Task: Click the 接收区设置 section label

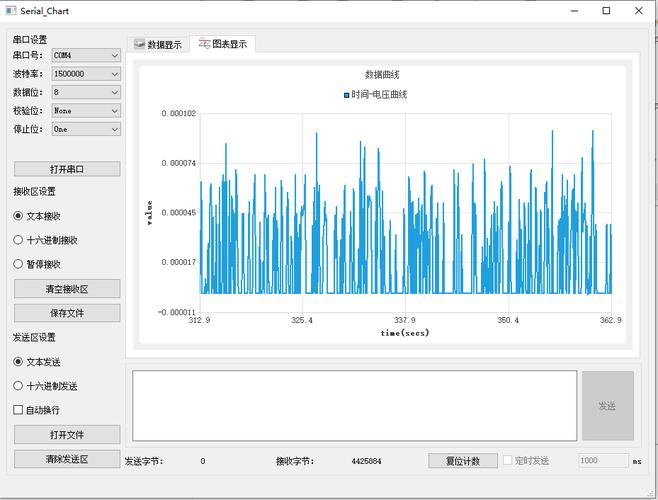Action: click(x=34, y=192)
